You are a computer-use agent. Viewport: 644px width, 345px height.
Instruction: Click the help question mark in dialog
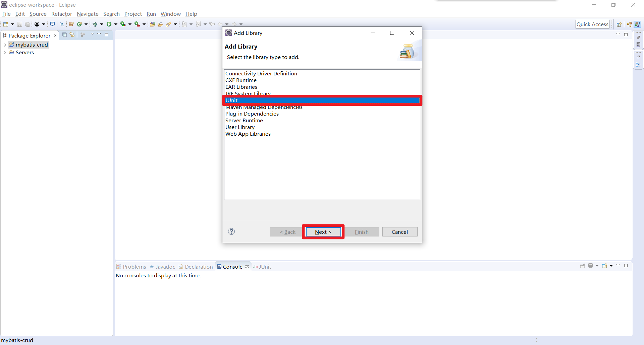pos(231,231)
